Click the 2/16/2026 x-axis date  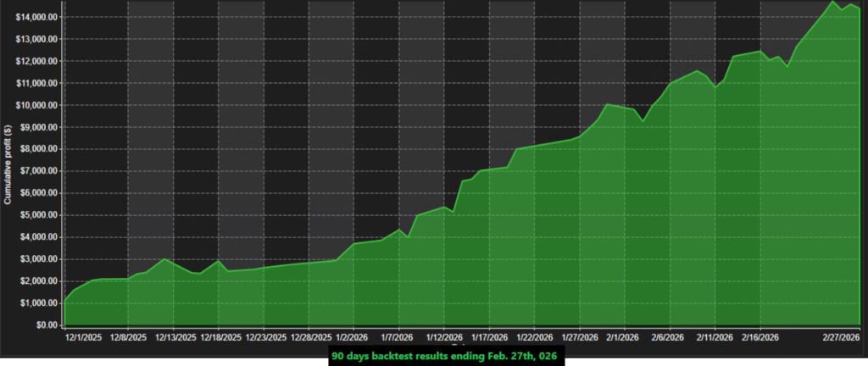(x=760, y=335)
